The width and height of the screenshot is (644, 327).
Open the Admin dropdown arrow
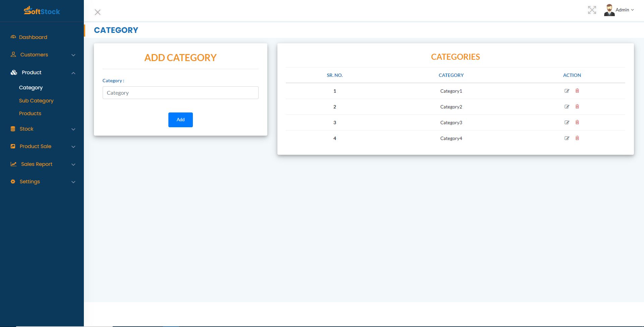tap(633, 10)
